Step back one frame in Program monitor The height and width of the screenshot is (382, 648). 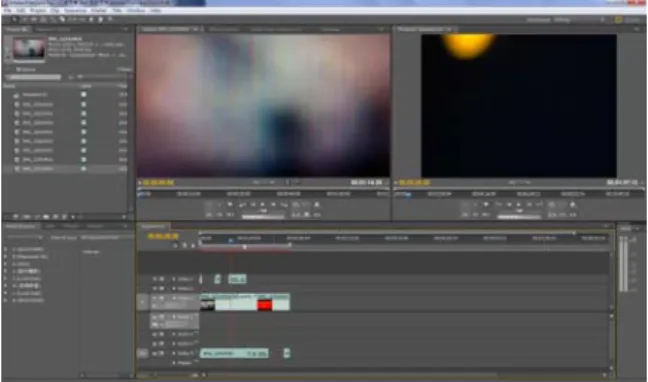pyautogui.click(x=509, y=205)
